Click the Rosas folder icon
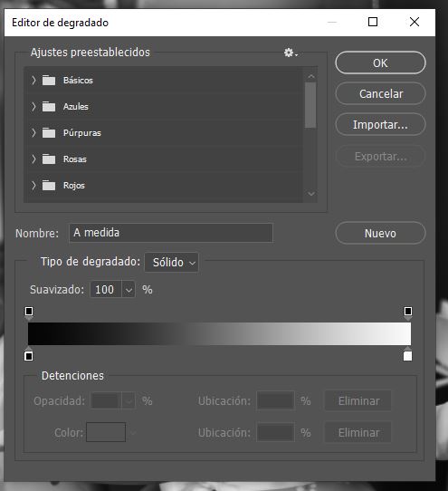The width and height of the screenshot is (448, 491). (x=49, y=159)
